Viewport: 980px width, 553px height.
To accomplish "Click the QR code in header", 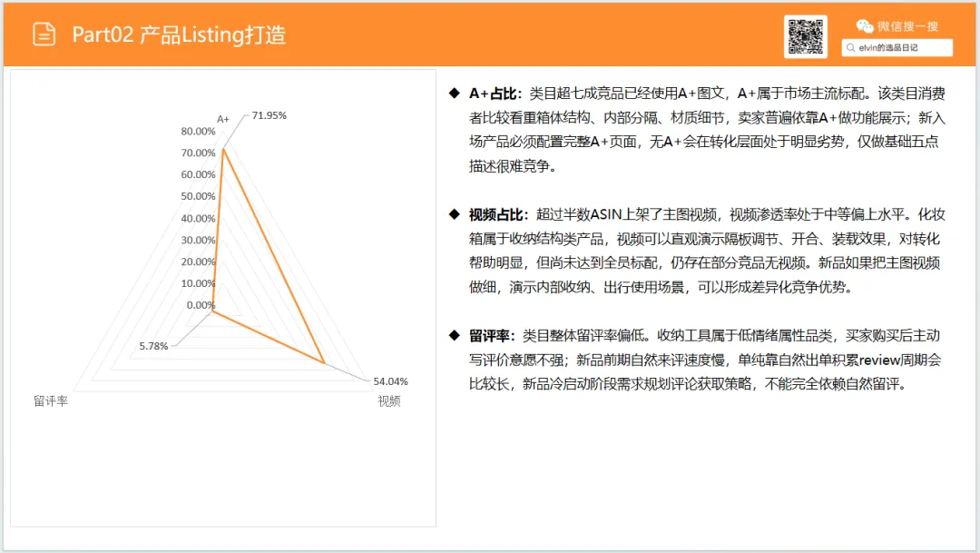I will tap(806, 37).
